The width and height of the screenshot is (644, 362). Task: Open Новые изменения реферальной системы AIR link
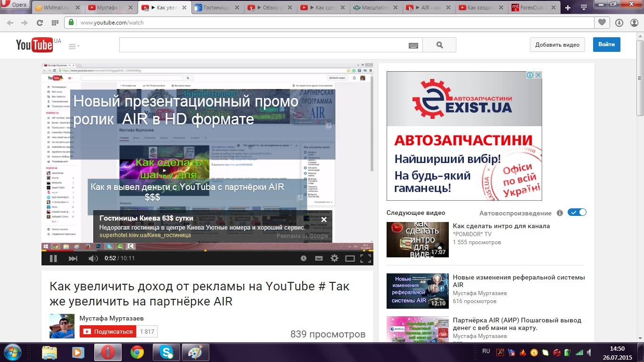519,281
